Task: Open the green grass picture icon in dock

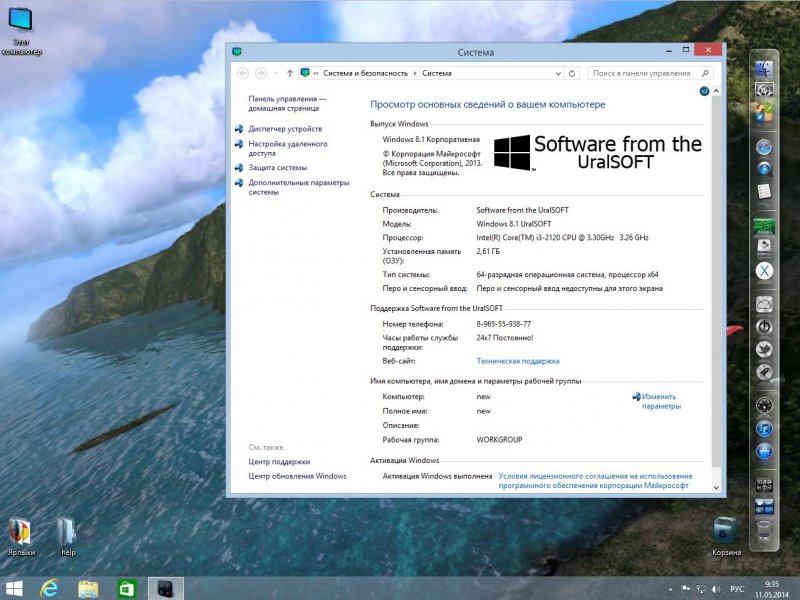Action: [x=764, y=226]
